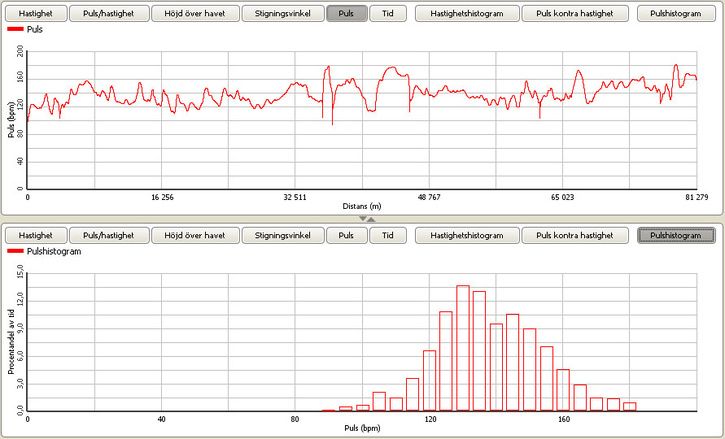Switch upper chart to Tid
This screenshot has height=439, width=725.
pyautogui.click(x=388, y=13)
